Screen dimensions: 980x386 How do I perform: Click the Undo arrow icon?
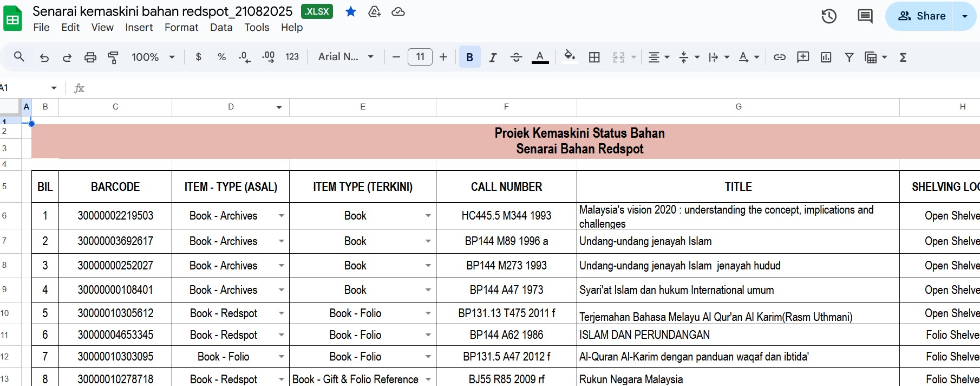coord(44,57)
